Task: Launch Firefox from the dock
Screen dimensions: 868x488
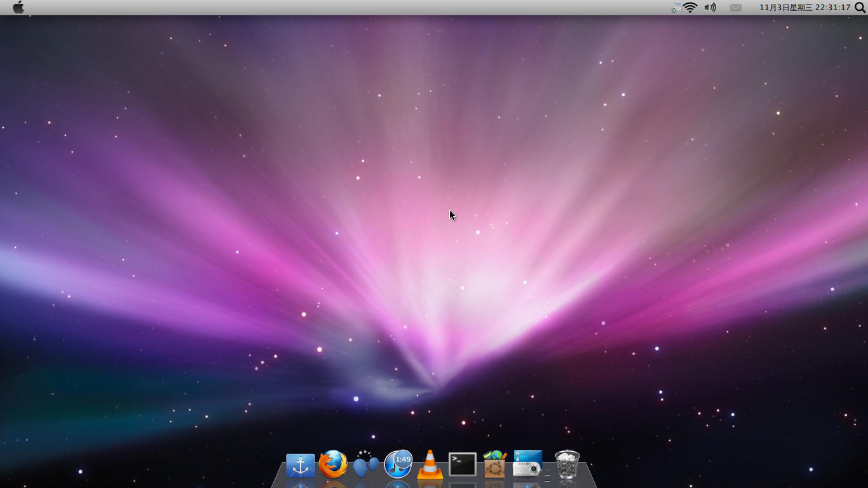Action: 333,464
